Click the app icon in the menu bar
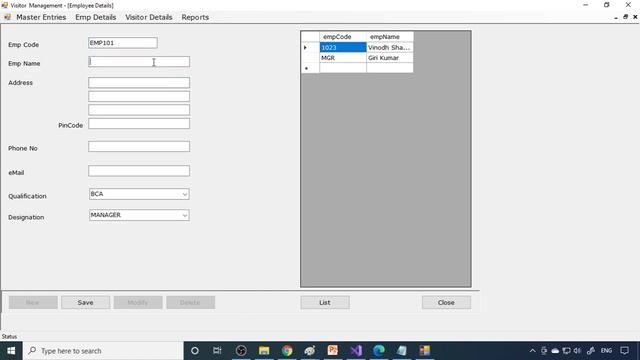The height and width of the screenshot is (360, 640). [7, 17]
